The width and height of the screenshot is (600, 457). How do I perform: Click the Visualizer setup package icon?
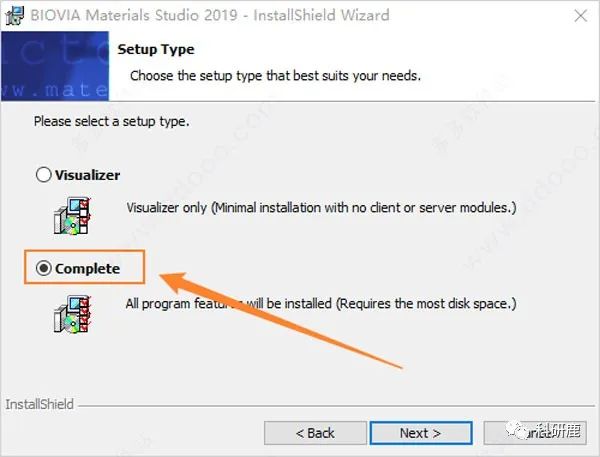[x=72, y=216]
